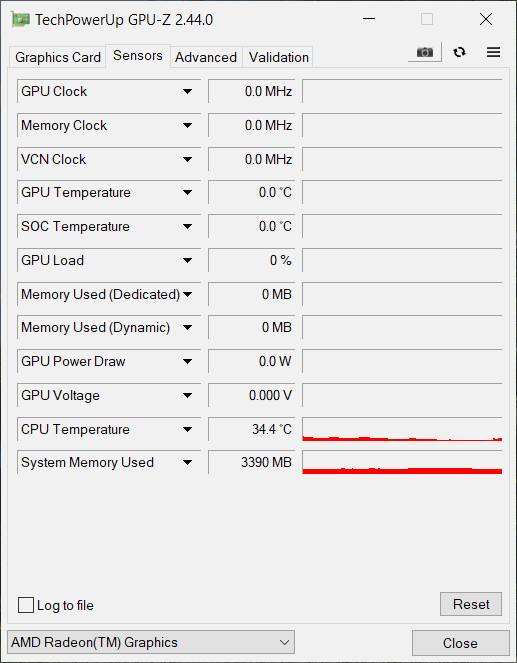Open the System Memory Used dropdown
Viewport: 517px width, 663px height.
[188, 463]
